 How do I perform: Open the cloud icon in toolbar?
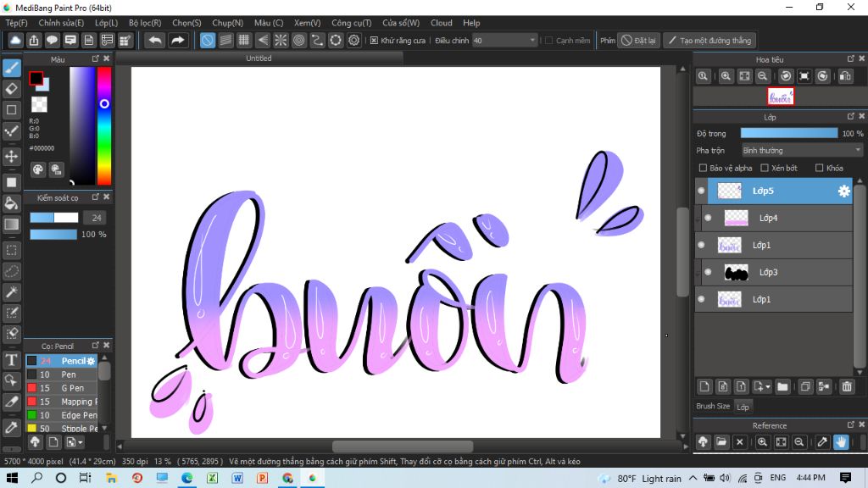click(15, 41)
